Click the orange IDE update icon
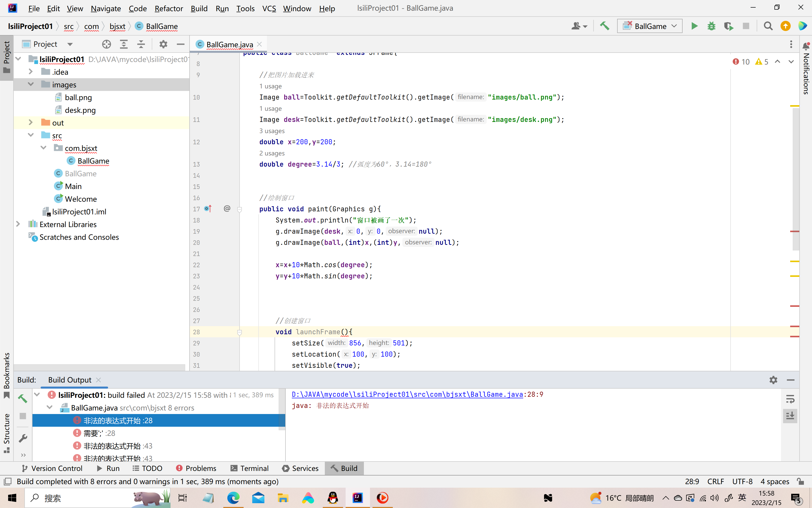 point(786,26)
